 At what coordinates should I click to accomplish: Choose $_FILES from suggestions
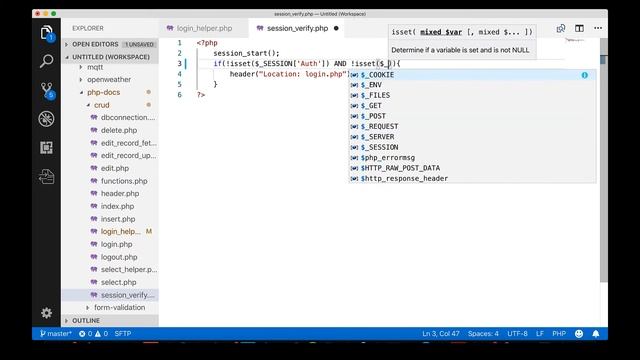click(473, 95)
